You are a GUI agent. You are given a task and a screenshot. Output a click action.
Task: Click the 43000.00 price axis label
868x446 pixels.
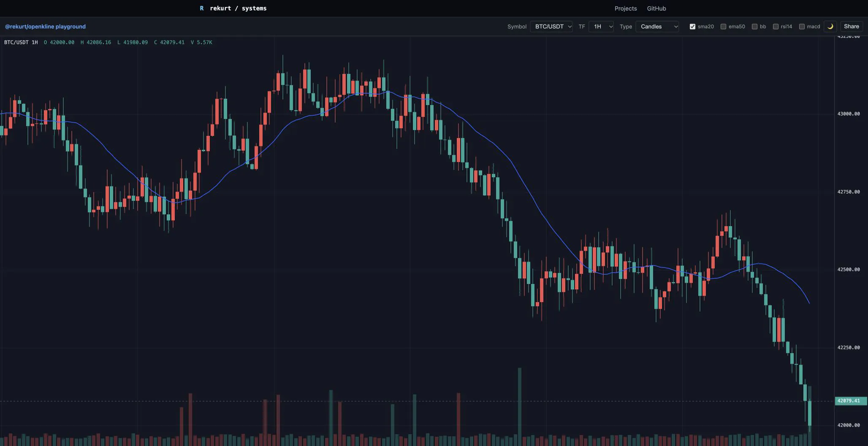coord(849,114)
